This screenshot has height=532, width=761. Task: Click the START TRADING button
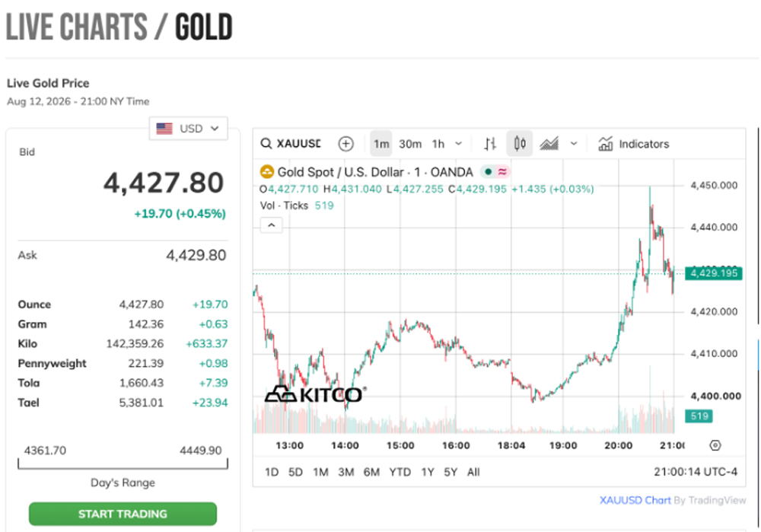tap(123, 514)
